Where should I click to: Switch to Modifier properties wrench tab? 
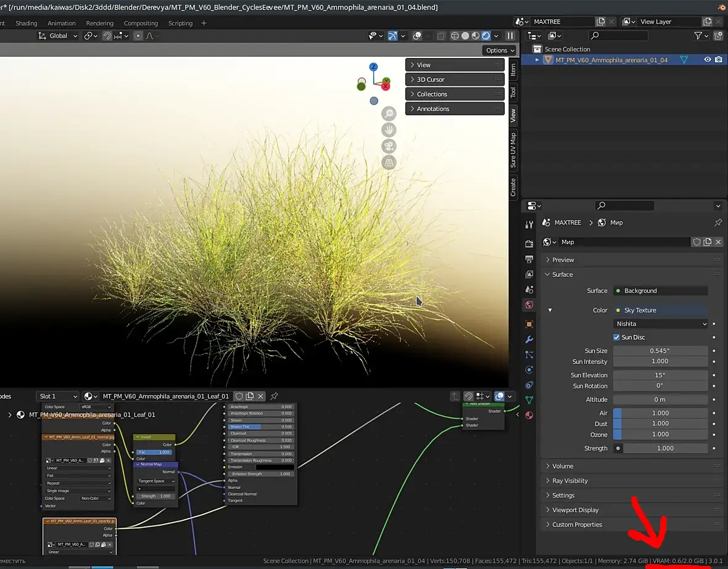529,340
